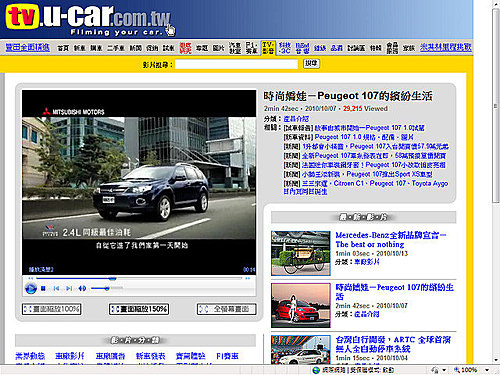The image size is (500, 375).
Task: Open the red Peugeot 107 video thumbnail
Action: (x=301, y=305)
